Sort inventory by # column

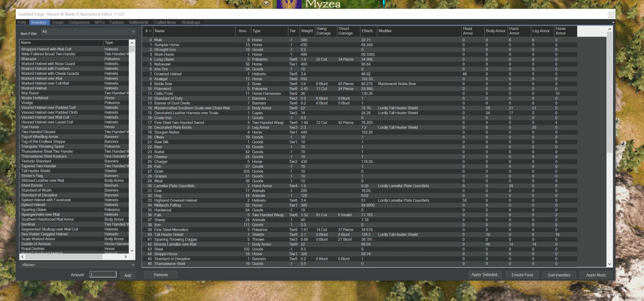(x=148, y=31)
